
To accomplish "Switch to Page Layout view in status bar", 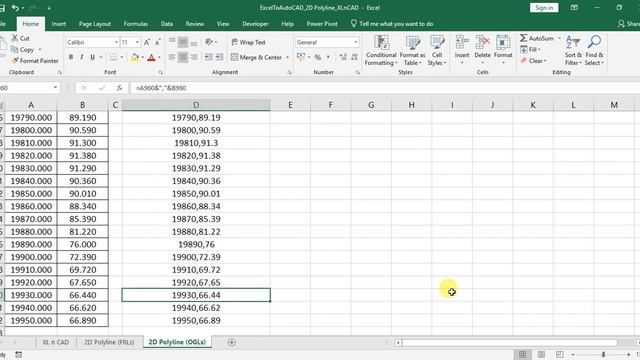I will pyautogui.click(x=541, y=354).
